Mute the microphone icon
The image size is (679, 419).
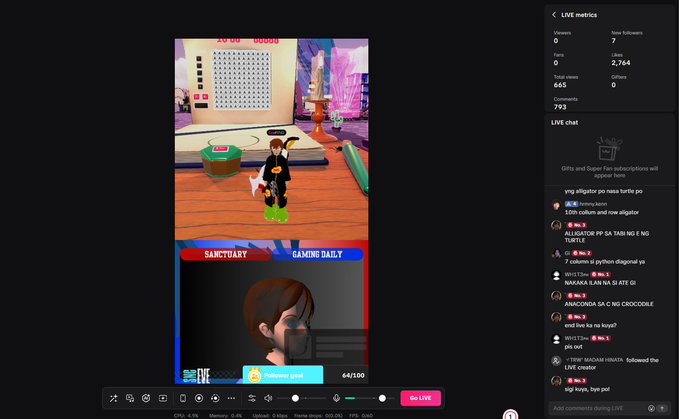click(x=336, y=398)
